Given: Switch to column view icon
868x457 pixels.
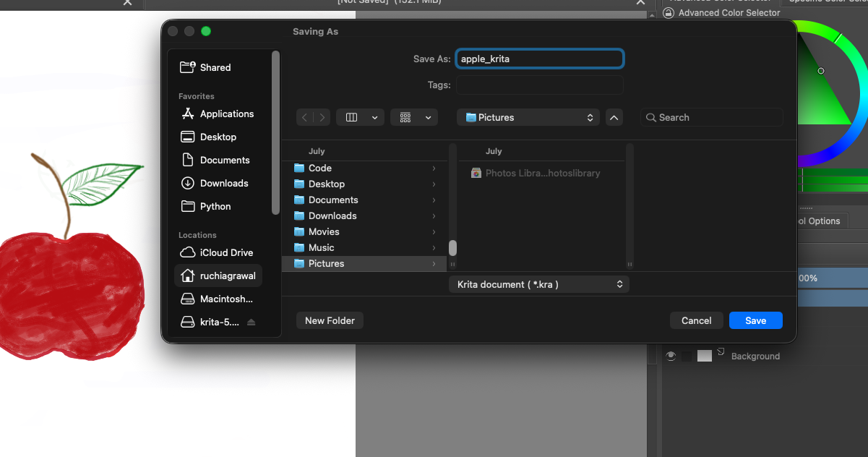Looking at the screenshot, I should click(352, 117).
